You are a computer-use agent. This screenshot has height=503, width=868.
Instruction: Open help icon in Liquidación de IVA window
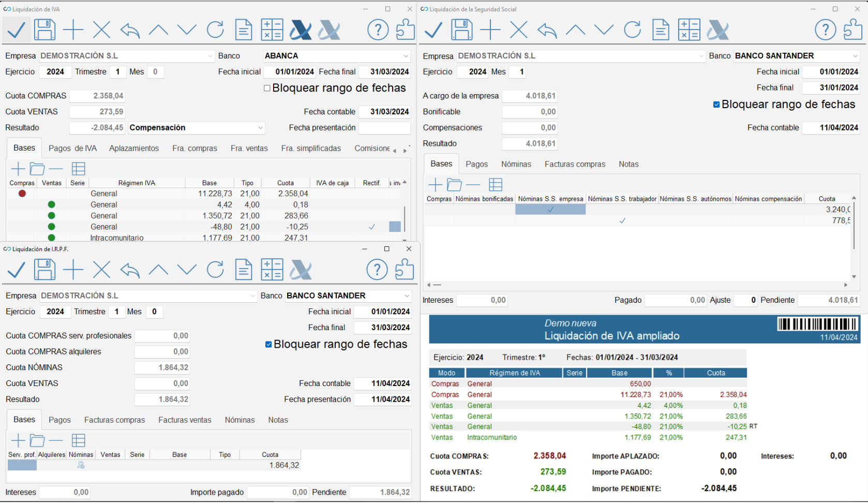[378, 29]
